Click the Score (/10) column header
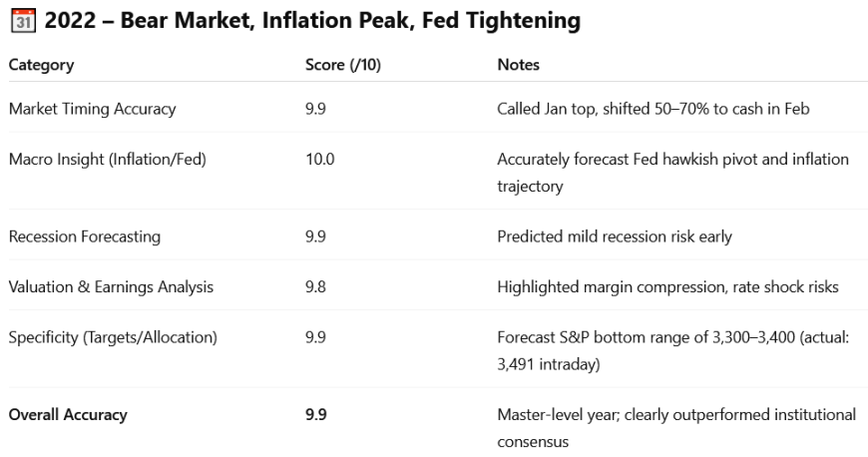The image size is (868, 457). (x=343, y=65)
